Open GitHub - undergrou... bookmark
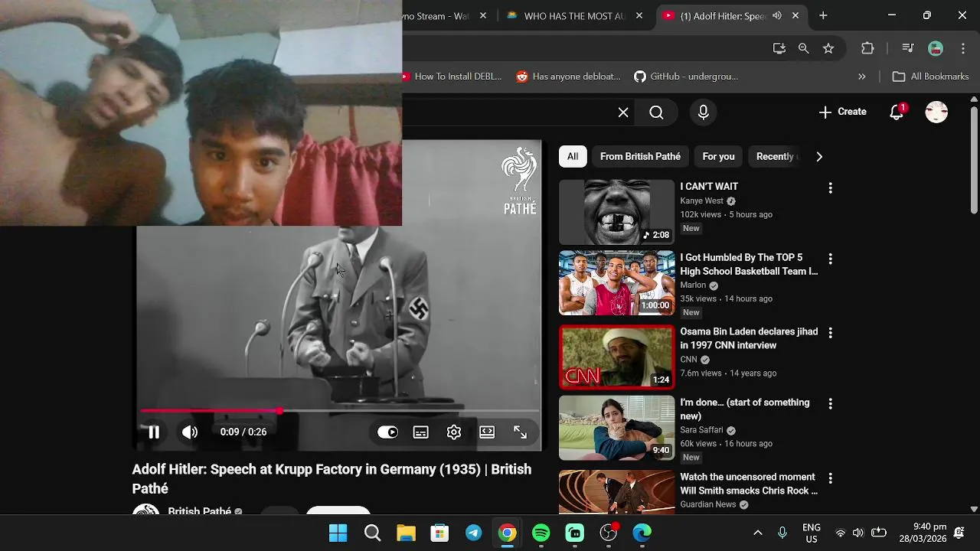The width and height of the screenshot is (980, 551). [x=686, y=77]
